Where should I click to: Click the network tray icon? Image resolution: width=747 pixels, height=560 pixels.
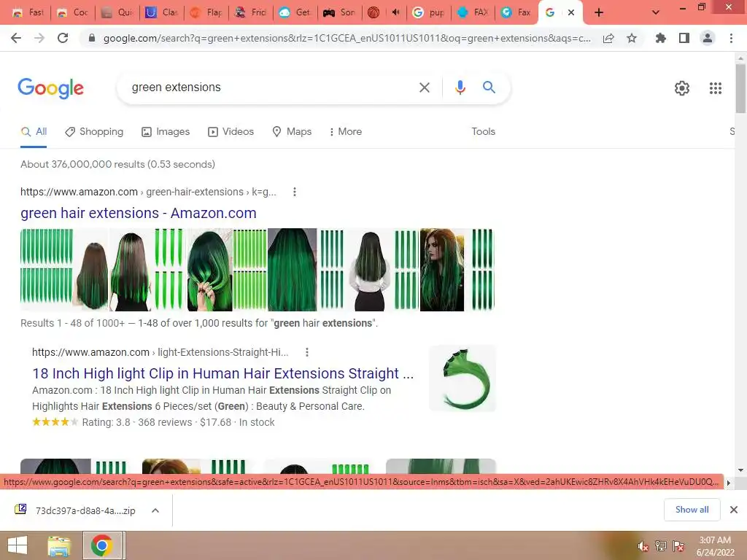[x=660, y=546]
